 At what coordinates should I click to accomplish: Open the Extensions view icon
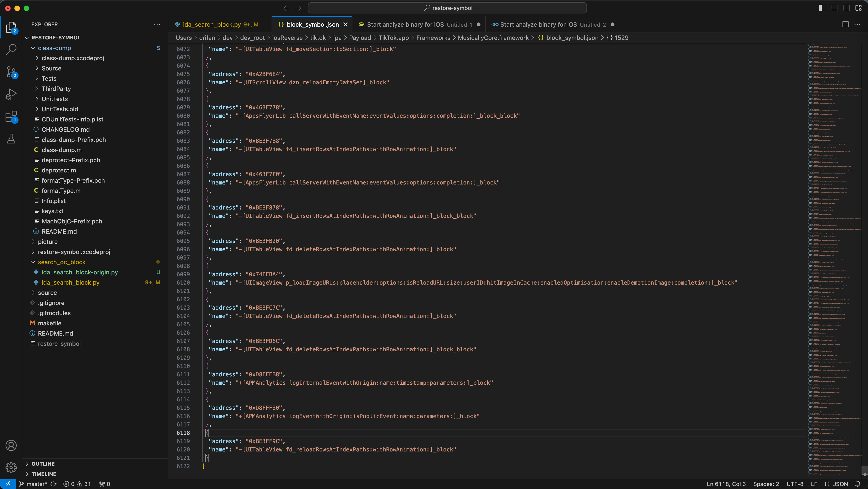[11, 117]
